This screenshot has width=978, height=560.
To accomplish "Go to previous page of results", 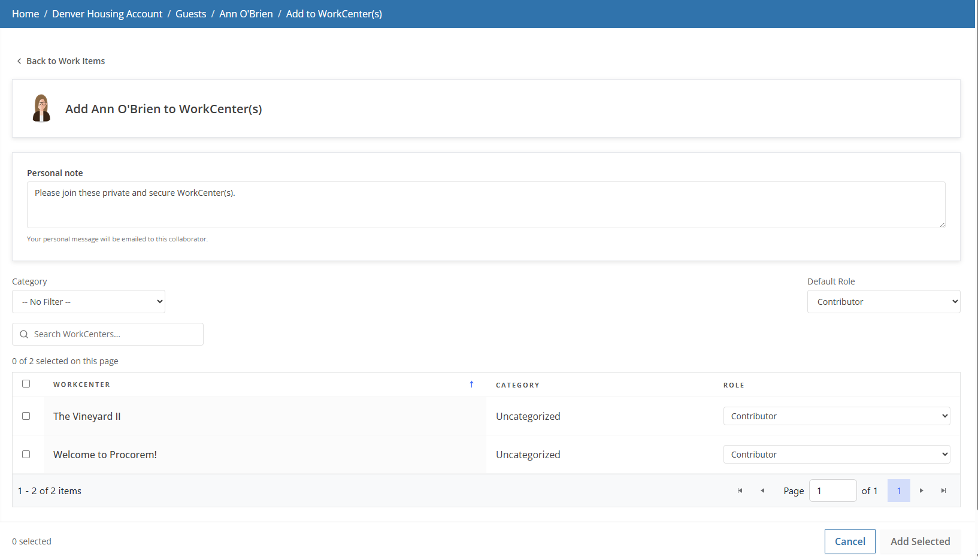I will pyautogui.click(x=762, y=491).
